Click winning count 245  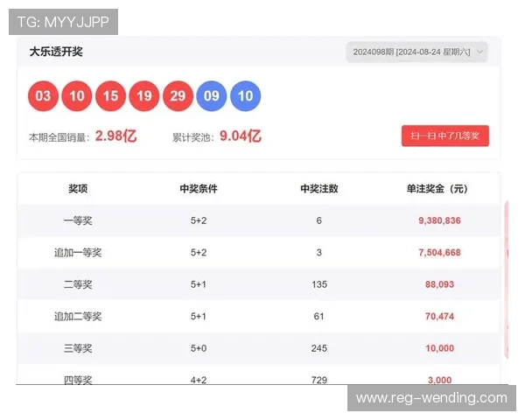point(319,348)
